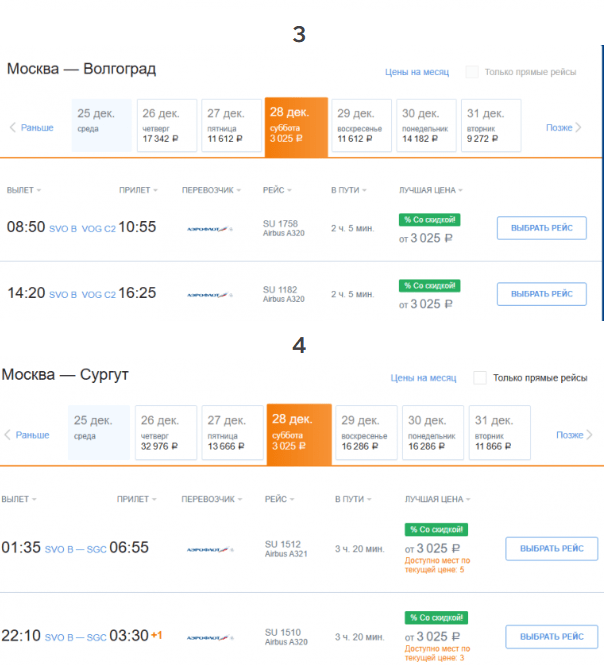Select 31 дек. date tab for Волгоград
Viewport: 604px width, 665px height.
(x=490, y=126)
